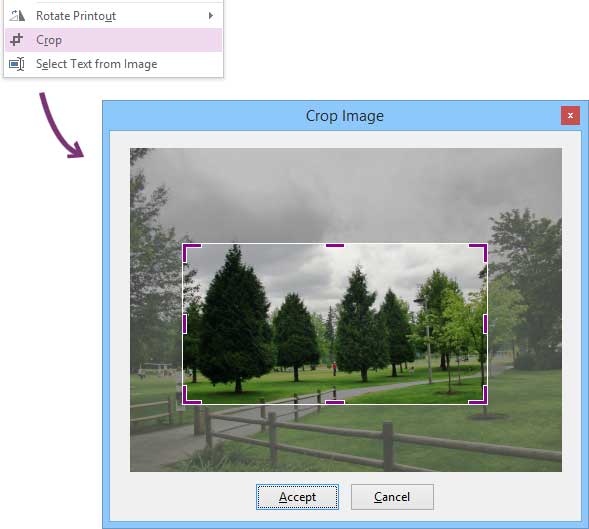Cancel the crop dialog
The height and width of the screenshot is (529, 589).
(x=392, y=497)
